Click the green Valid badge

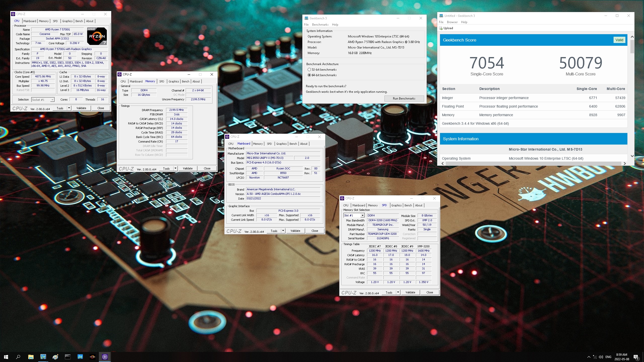click(x=619, y=40)
